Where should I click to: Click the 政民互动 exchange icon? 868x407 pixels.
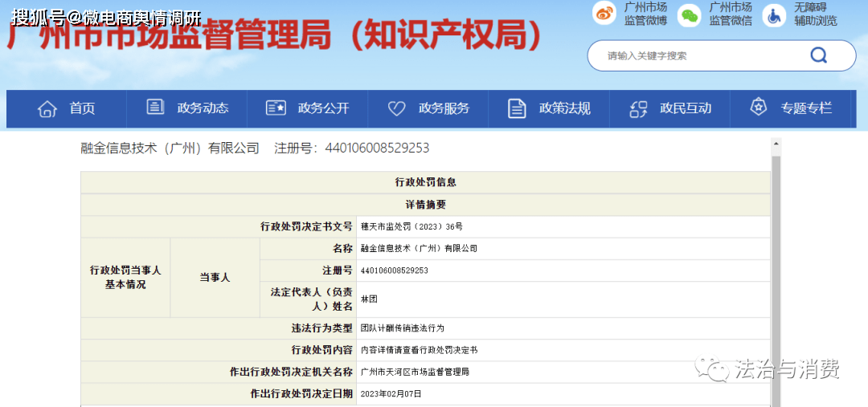638,108
